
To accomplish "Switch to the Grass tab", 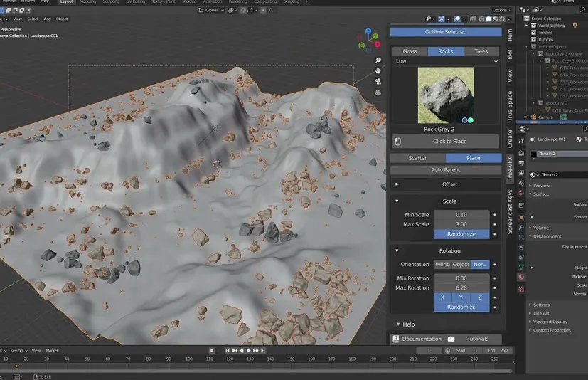I will [410, 51].
